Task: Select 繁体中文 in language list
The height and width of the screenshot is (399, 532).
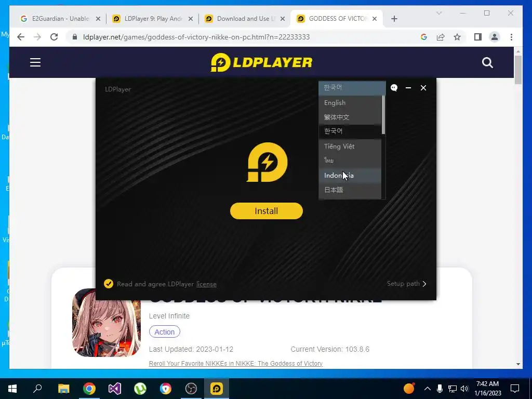Action: tap(350, 117)
